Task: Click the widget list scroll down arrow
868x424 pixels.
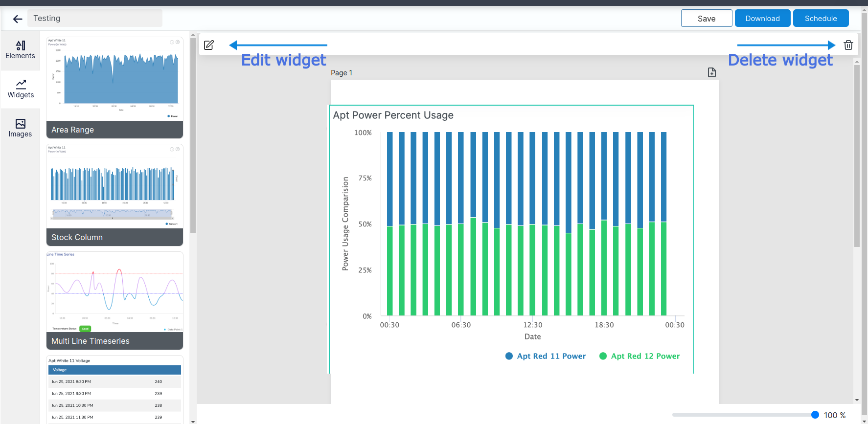Action: (x=193, y=421)
